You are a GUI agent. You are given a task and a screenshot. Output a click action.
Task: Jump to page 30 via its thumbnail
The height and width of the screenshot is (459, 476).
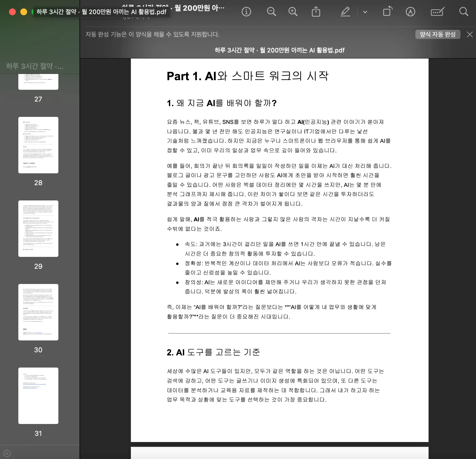point(38,312)
